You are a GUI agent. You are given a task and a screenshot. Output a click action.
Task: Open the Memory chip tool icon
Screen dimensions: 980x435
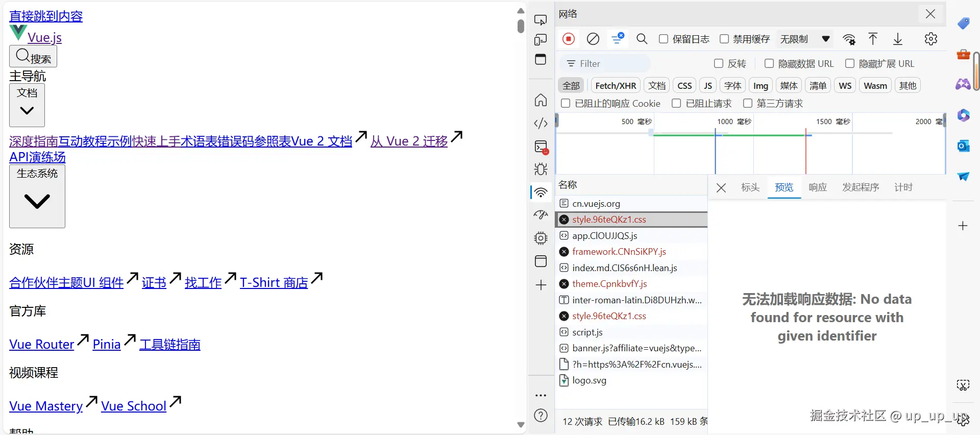pos(541,238)
